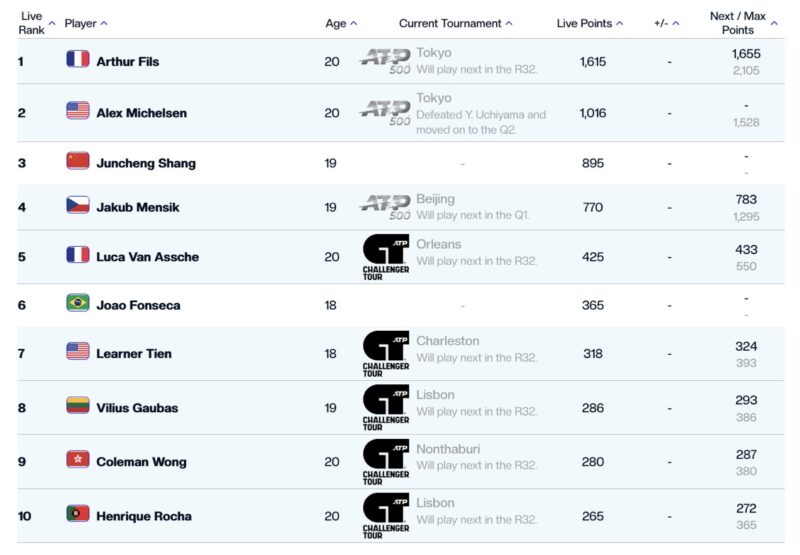Sort by Next / Max Points arrow

774,23
